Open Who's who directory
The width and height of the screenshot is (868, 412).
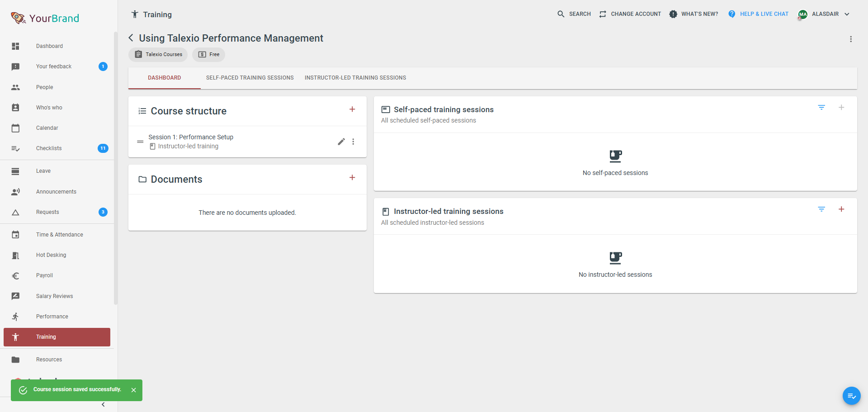57,108
